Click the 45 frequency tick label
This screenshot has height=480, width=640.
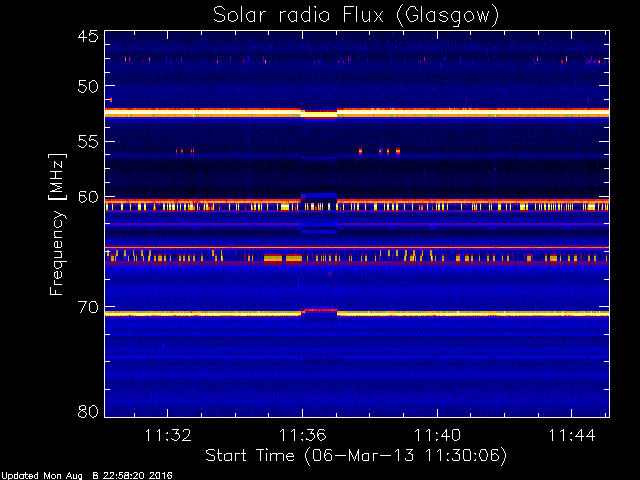click(88, 36)
